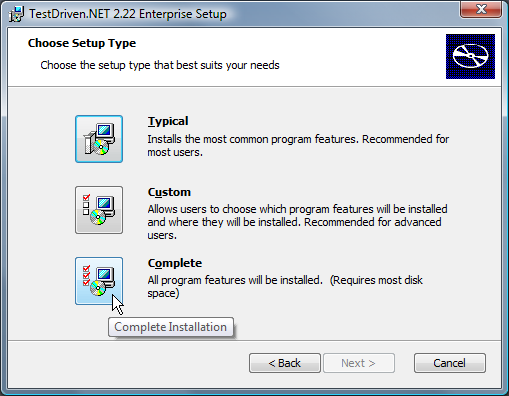Pick the Complete installation icon button
The image size is (509, 396).
(99, 281)
